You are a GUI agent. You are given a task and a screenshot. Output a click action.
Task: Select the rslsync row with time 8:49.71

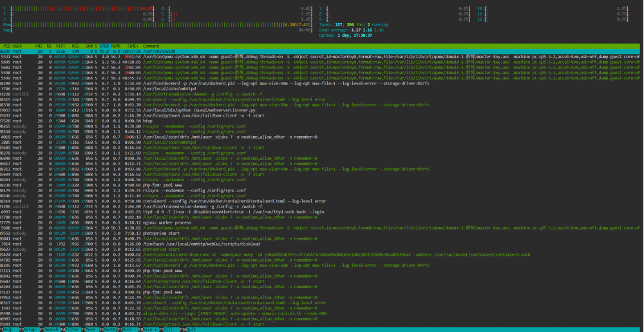coord(320,190)
